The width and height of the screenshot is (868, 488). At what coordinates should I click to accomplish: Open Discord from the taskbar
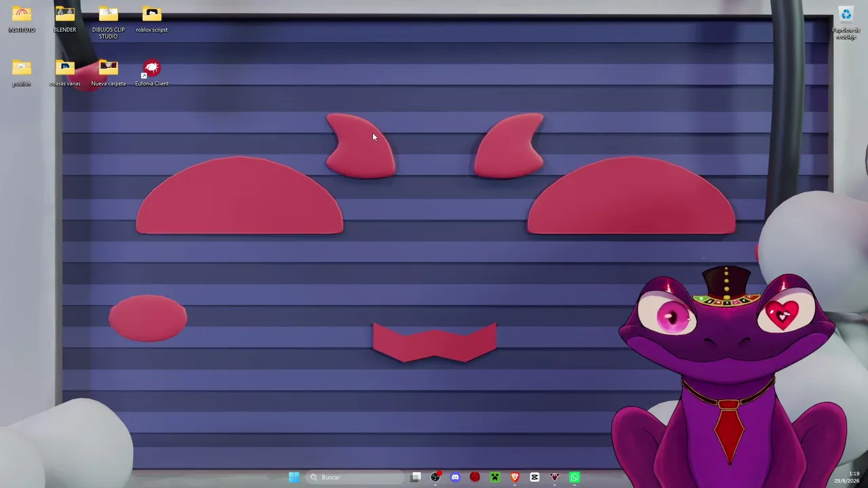pyautogui.click(x=455, y=477)
